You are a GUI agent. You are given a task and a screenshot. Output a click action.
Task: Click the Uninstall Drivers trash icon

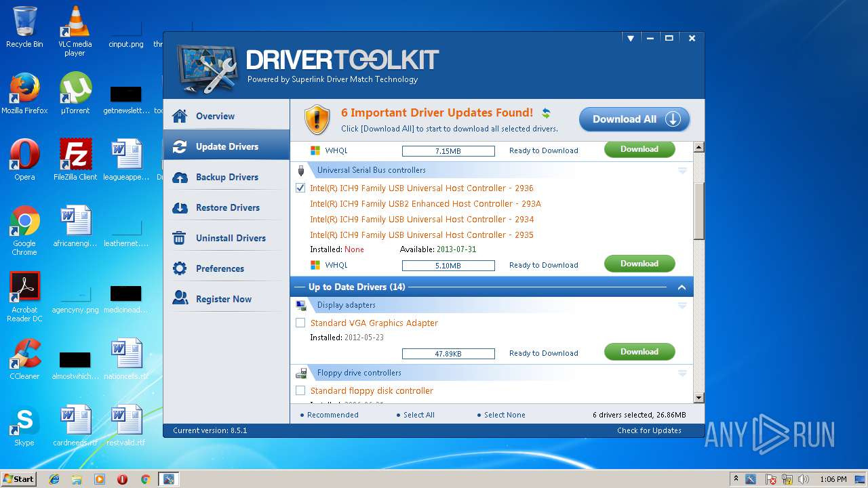coord(180,238)
